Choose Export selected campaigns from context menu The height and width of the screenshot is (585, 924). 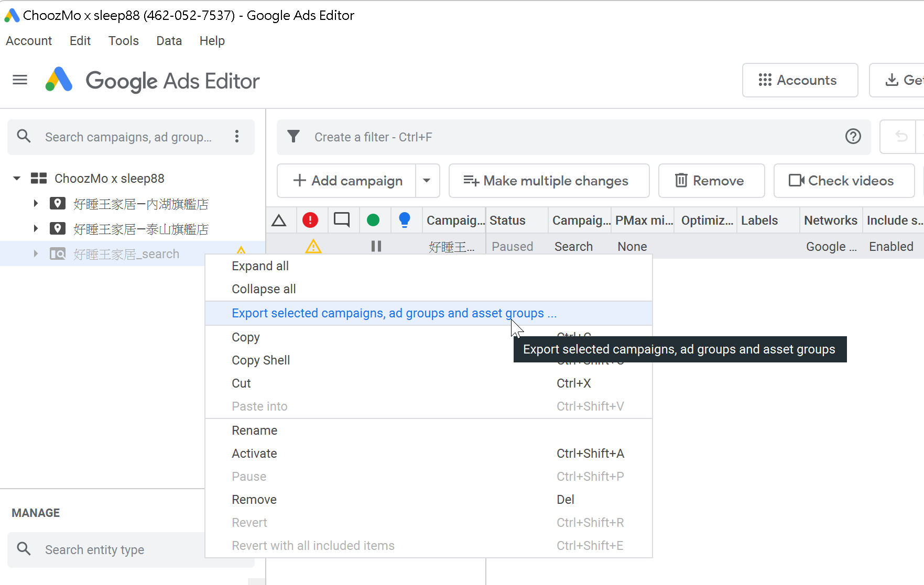394,313
